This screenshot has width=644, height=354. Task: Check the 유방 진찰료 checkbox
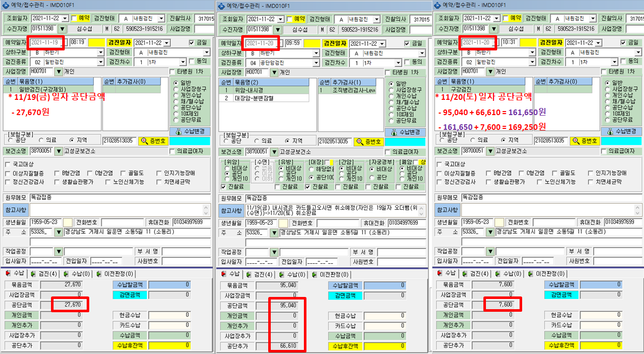pyautogui.click(x=277, y=187)
